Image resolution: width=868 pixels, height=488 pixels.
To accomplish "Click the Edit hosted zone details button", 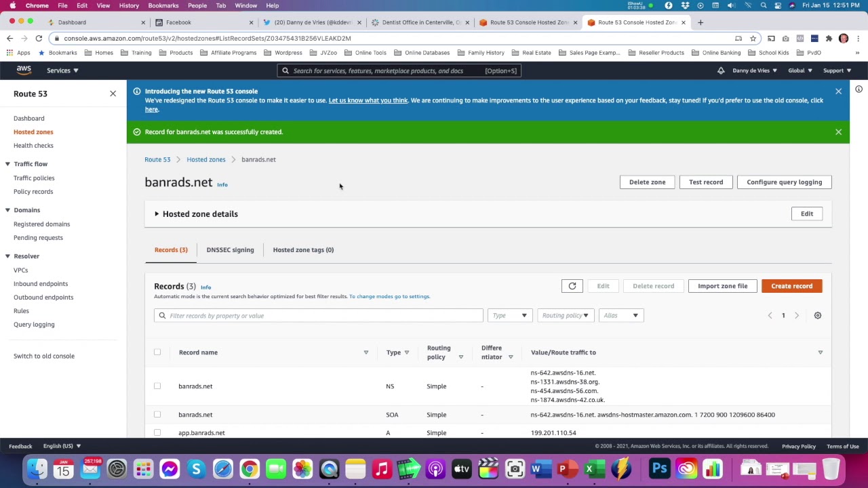I will click(x=806, y=214).
